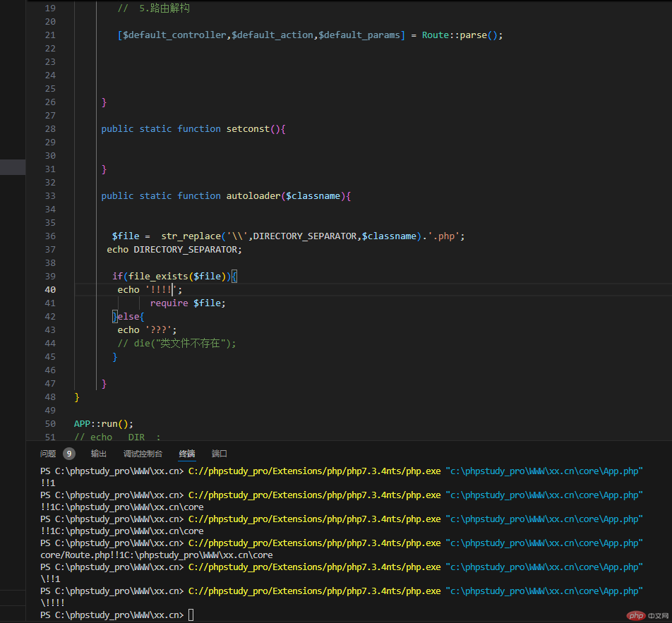Click the str_replace call on line 36

point(191,236)
